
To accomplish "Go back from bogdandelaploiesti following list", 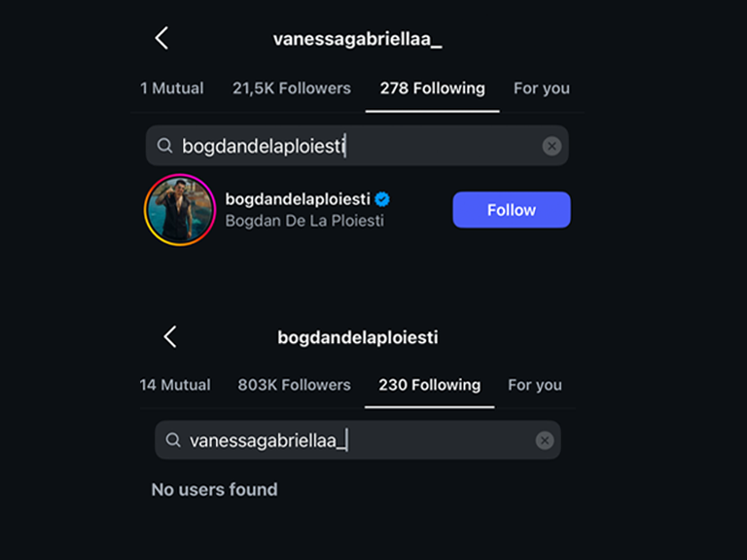I will 170,336.
